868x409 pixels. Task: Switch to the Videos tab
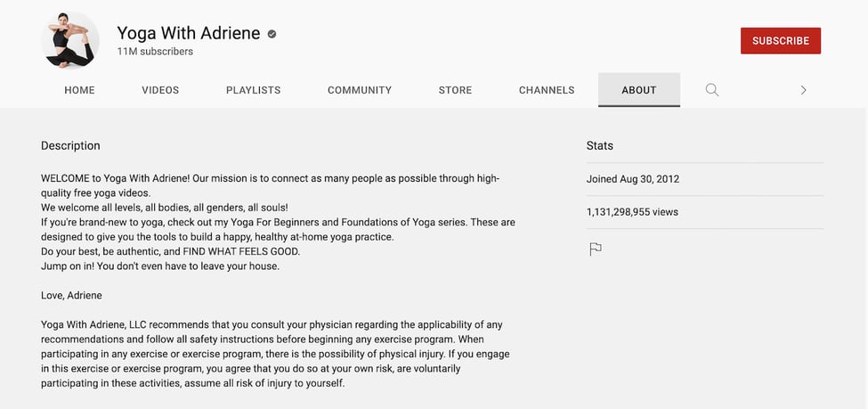[x=160, y=90]
